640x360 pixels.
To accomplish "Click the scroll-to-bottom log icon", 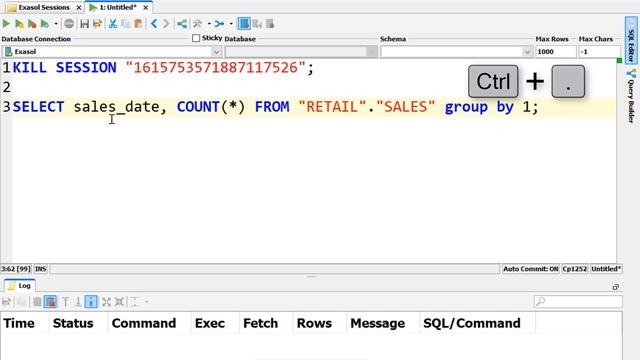I will (x=78, y=302).
